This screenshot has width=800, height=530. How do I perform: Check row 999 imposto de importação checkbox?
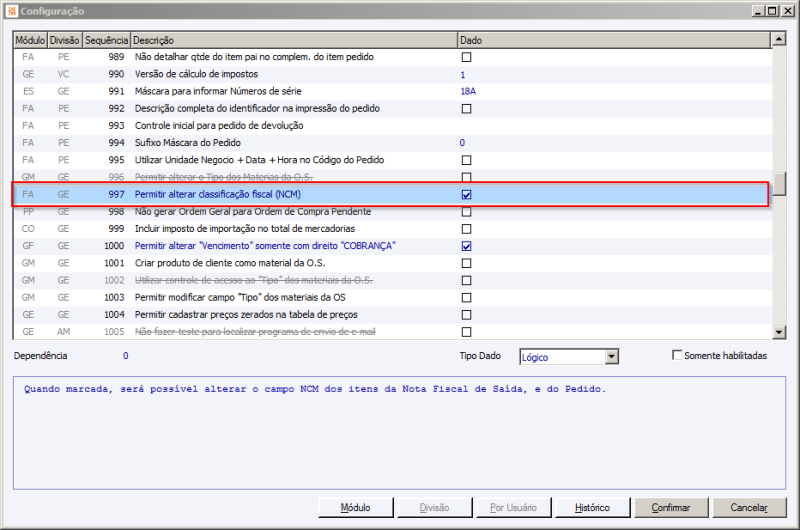point(466,229)
